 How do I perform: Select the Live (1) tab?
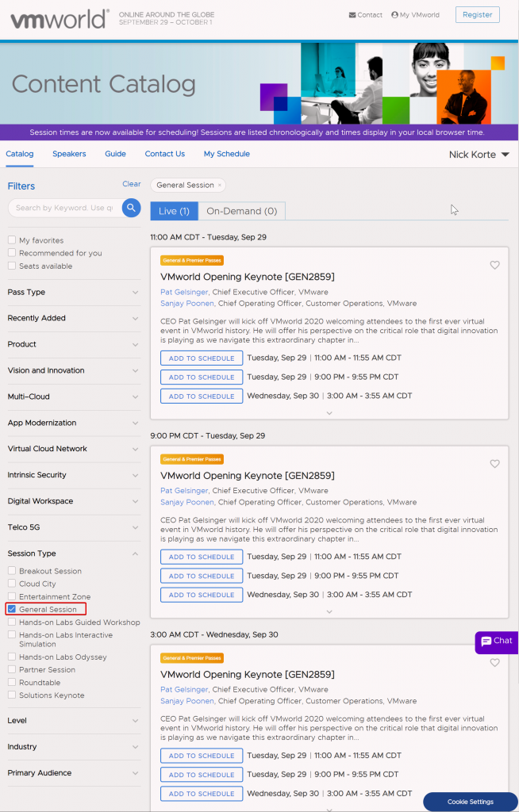(175, 211)
